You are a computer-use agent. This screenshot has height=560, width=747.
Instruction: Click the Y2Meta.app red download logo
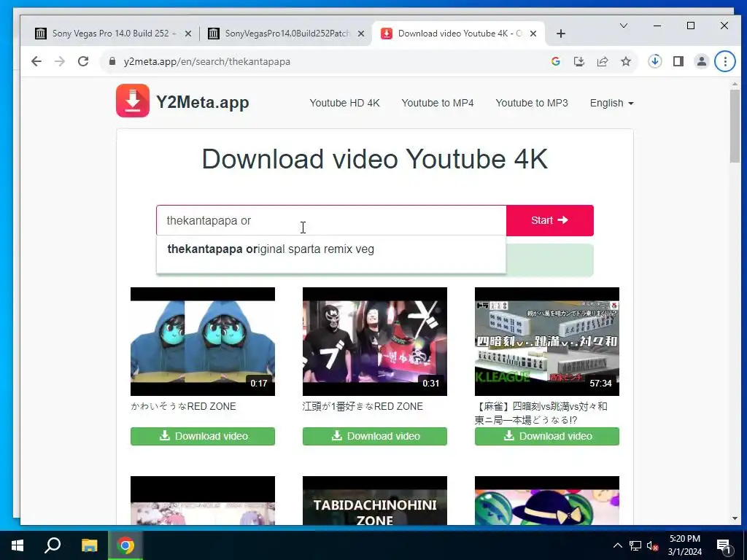(133, 101)
